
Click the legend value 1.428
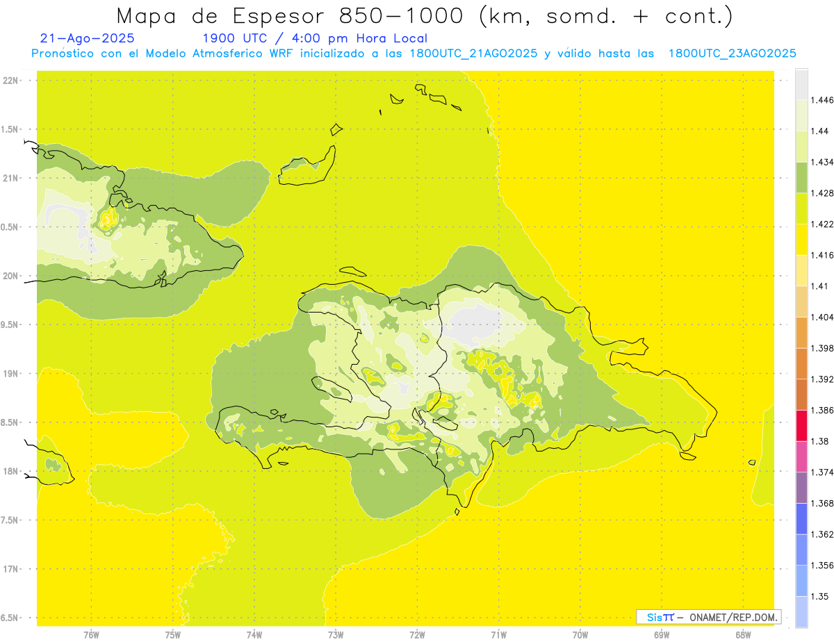click(824, 193)
